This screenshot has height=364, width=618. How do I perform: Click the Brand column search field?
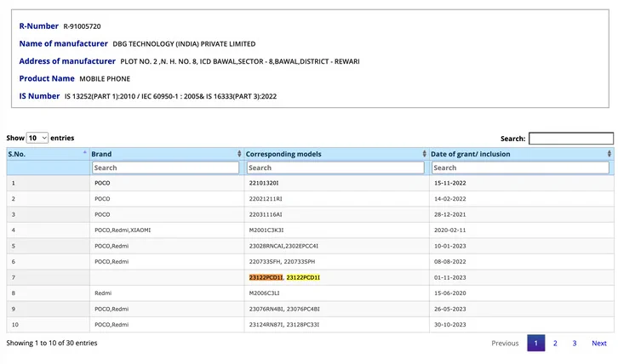[165, 168]
